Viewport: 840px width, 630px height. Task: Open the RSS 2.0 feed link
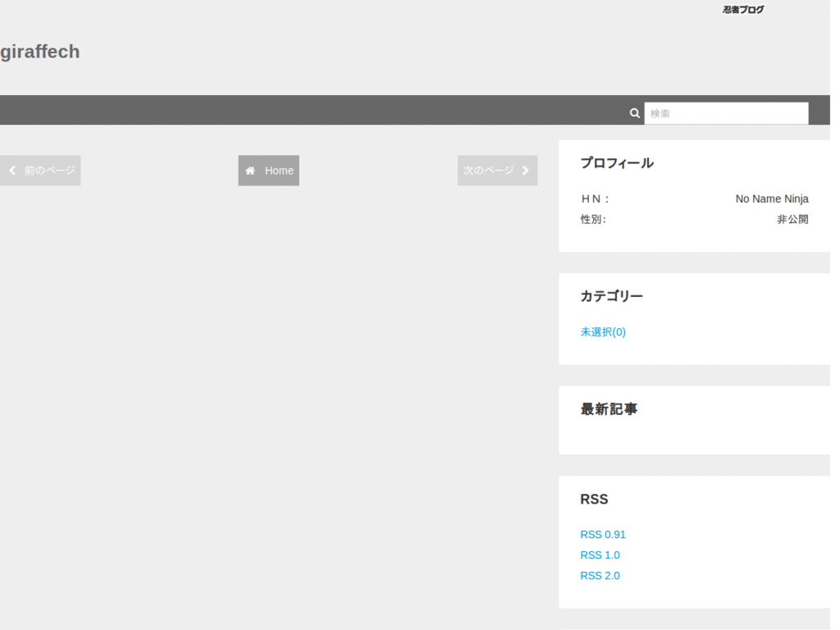point(600,576)
